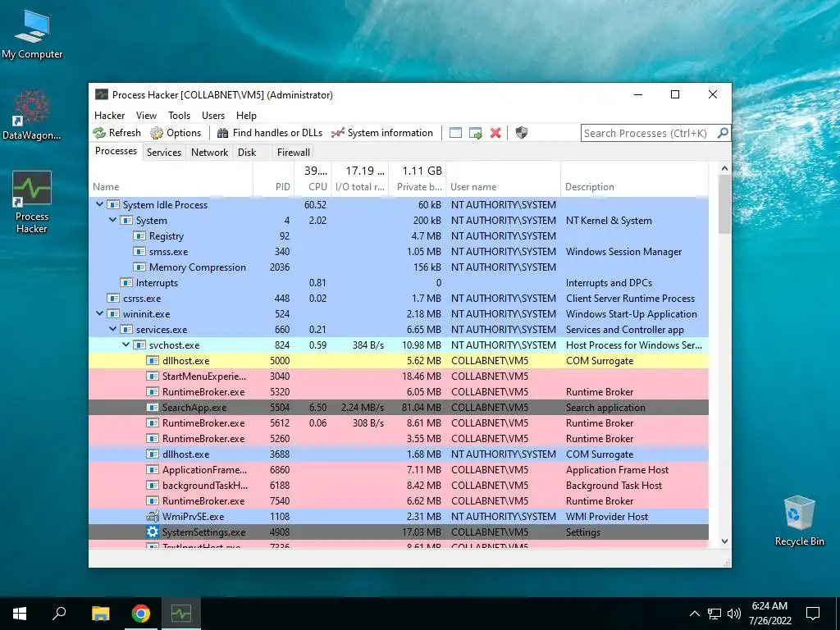This screenshot has height=630, width=840.
Task: Select the backgroundTaskH... process row
Action: click(x=399, y=486)
